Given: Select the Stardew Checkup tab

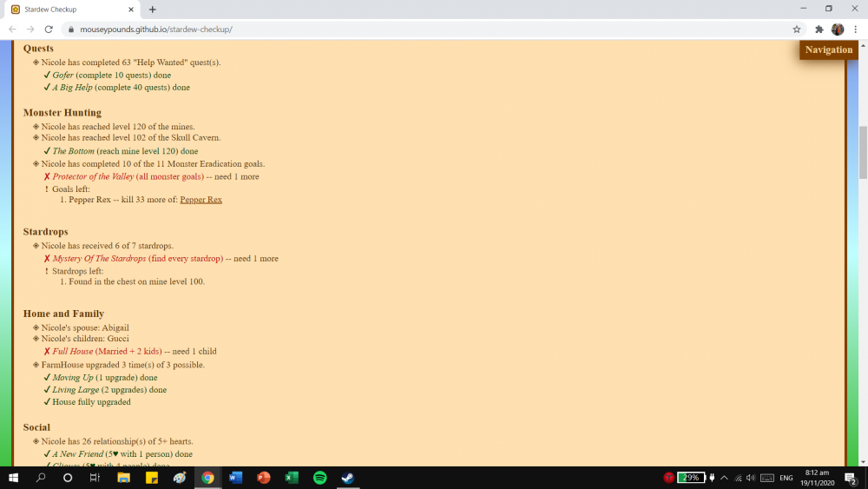Looking at the screenshot, I should coord(72,10).
